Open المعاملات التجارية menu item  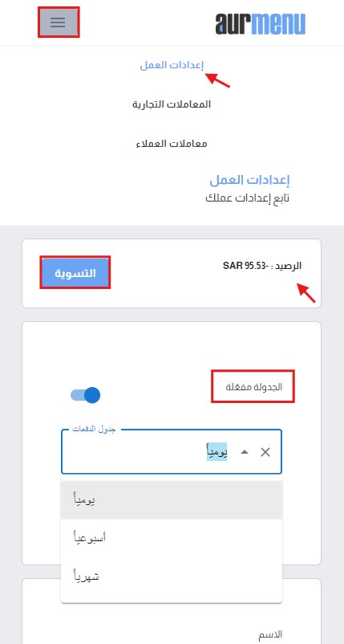click(x=172, y=104)
